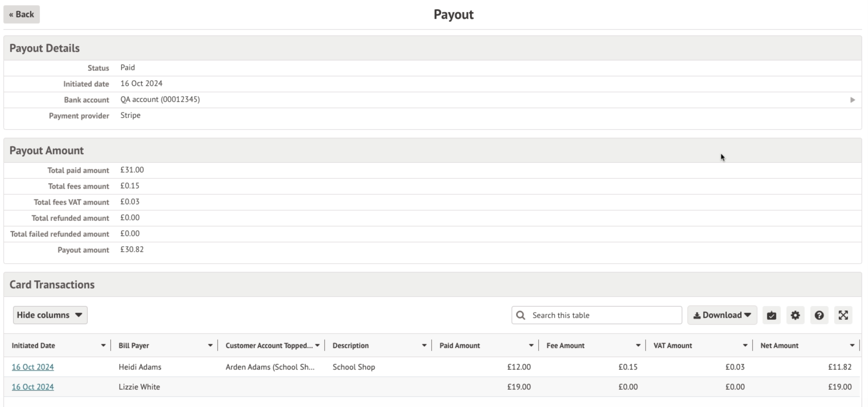
Task: Expand table to fullscreen icon
Action: pos(843,315)
